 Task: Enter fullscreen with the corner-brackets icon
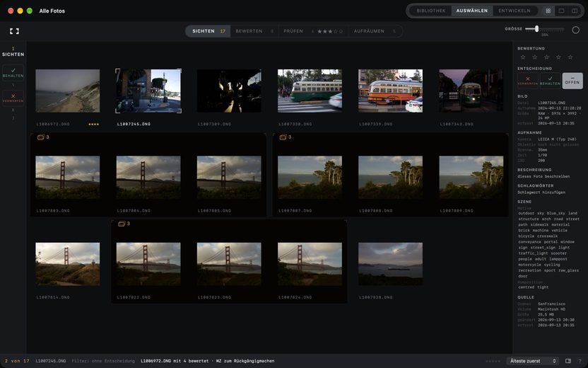tap(14, 31)
